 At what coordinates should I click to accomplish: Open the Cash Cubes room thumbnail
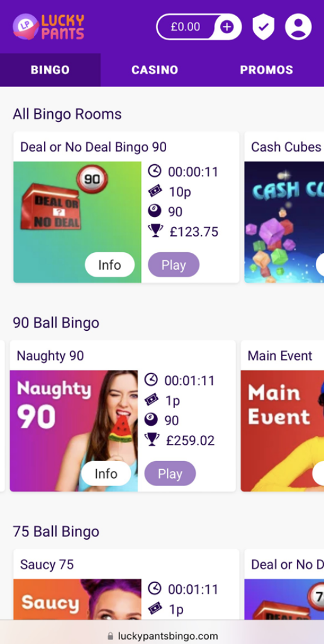pyautogui.click(x=284, y=222)
